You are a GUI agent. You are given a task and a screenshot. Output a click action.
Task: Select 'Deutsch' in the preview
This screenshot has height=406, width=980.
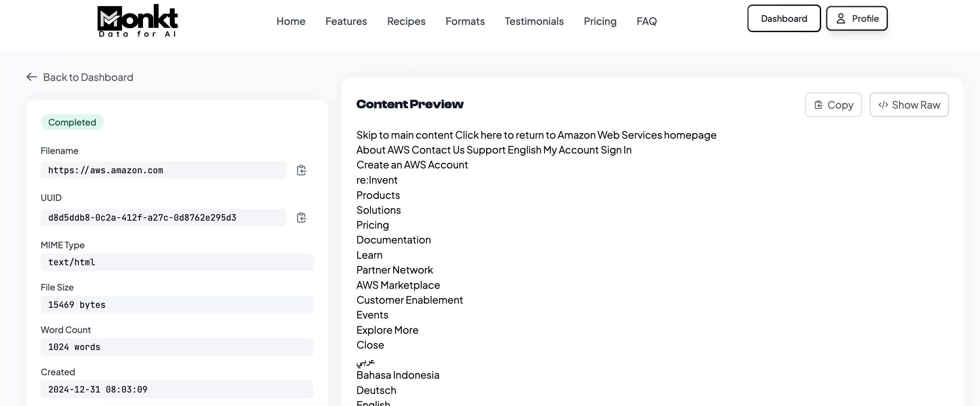[376, 390]
